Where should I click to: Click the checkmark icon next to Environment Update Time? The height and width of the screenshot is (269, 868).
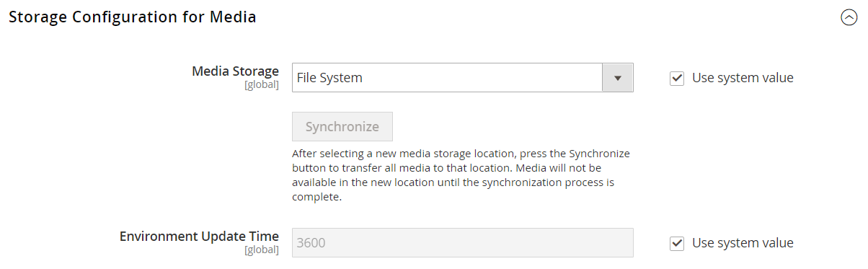pos(677,243)
